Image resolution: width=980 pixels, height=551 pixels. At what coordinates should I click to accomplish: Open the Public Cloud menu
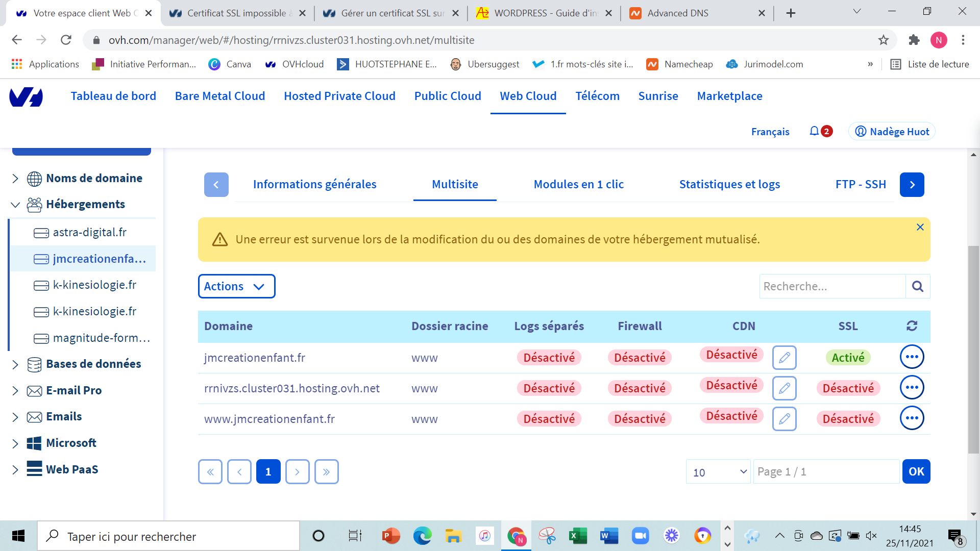coord(447,96)
